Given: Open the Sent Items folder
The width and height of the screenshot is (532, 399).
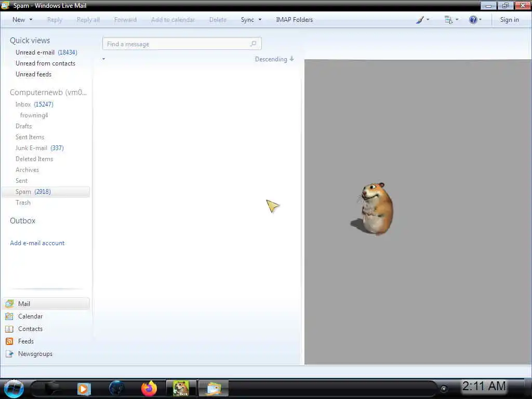Looking at the screenshot, I should pyautogui.click(x=30, y=137).
